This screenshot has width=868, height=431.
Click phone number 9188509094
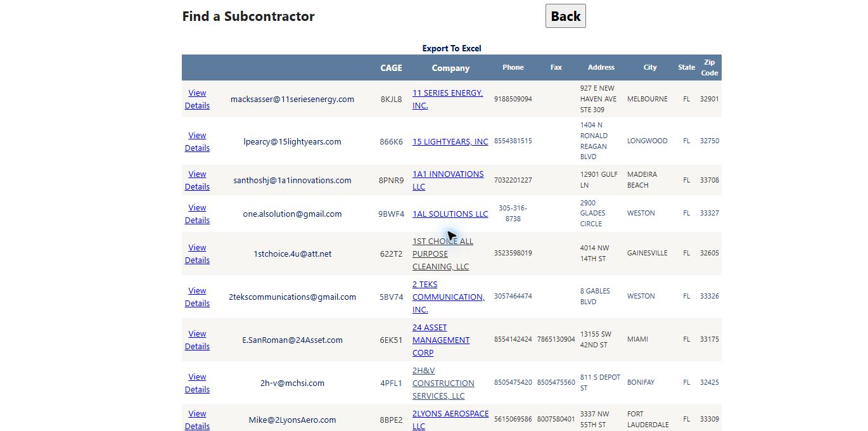[513, 100]
